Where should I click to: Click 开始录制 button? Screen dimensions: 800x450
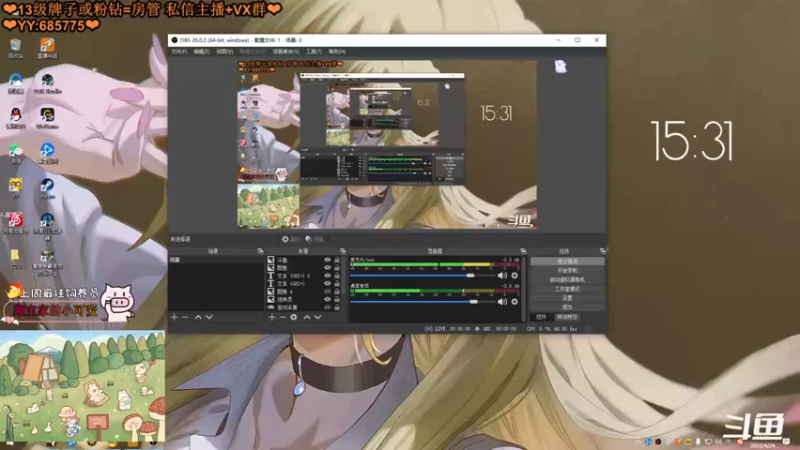tap(567, 270)
